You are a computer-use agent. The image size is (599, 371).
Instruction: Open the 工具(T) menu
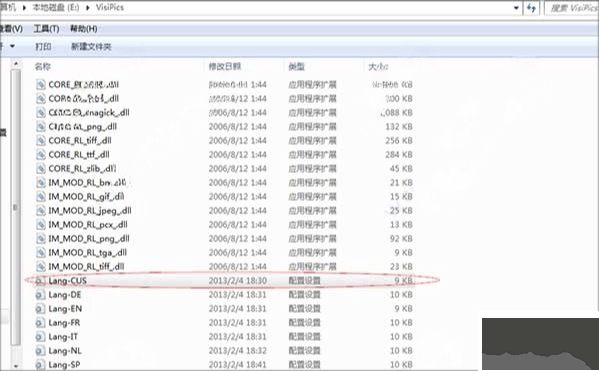pyautogui.click(x=46, y=29)
